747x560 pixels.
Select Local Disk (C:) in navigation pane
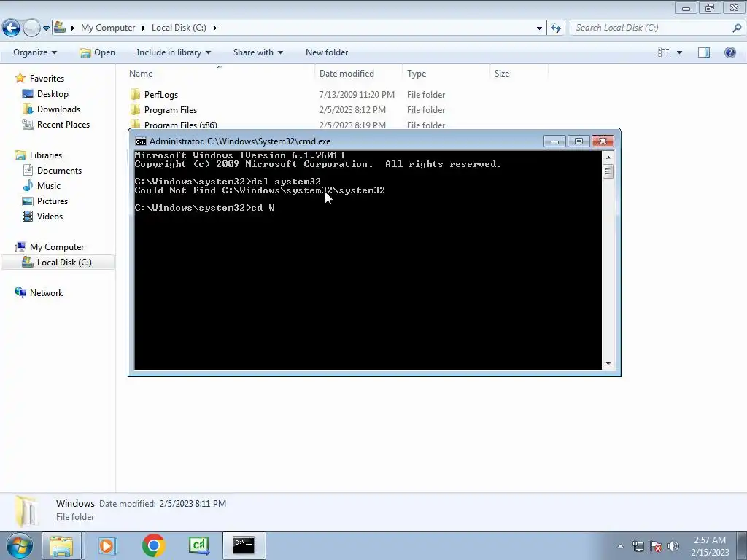click(64, 262)
